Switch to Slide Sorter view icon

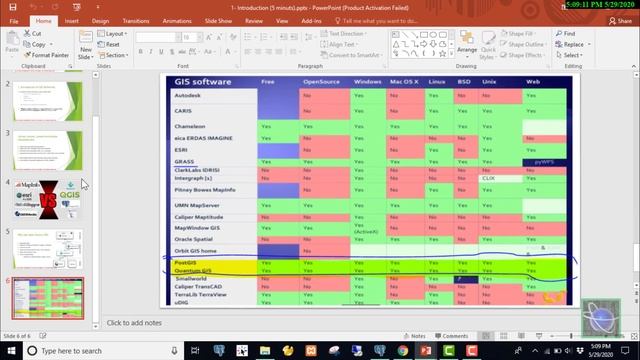pos(504,336)
